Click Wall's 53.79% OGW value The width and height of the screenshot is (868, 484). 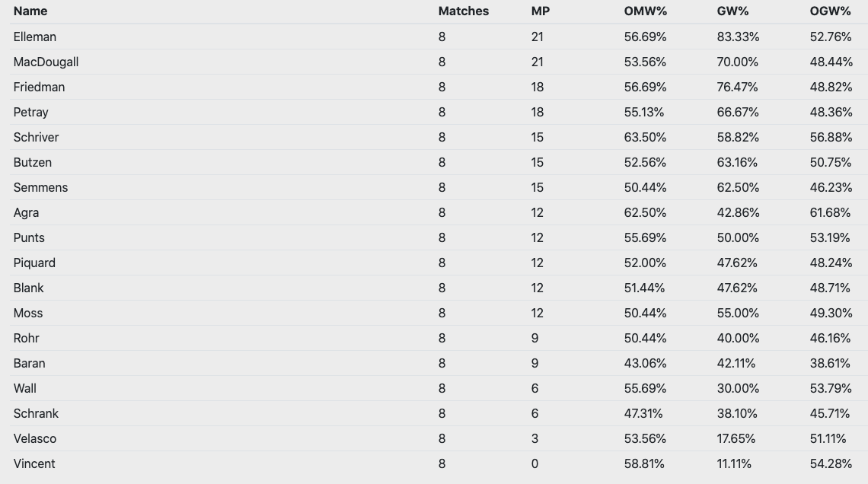pyautogui.click(x=831, y=388)
